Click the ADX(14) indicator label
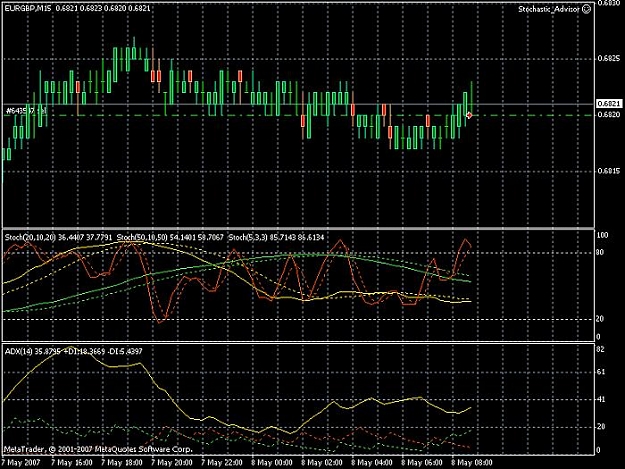Screen dimensions: 625x469 click(x=19, y=351)
